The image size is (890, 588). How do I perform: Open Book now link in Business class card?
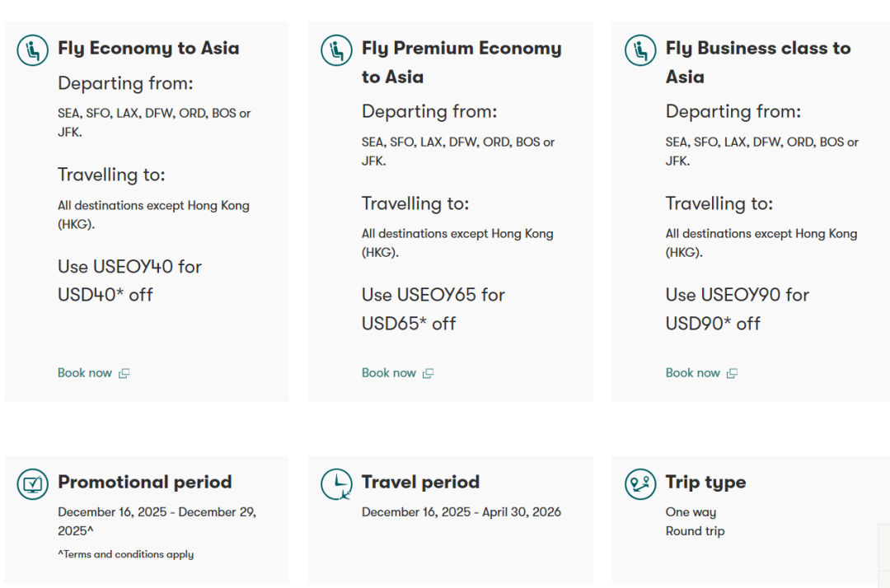click(x=693, y=373)
